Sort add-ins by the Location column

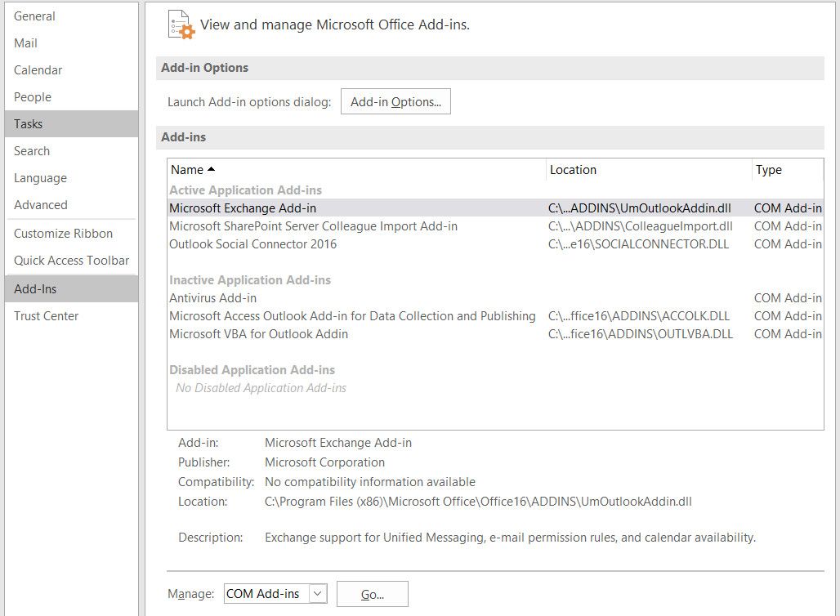pos(573,170)
